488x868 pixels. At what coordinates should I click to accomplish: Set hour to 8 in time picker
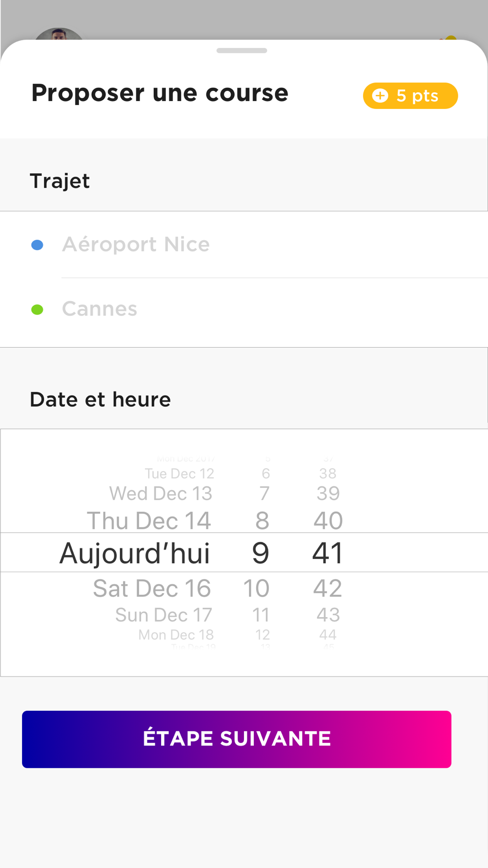pyautogui.click(x=262, y=520)
